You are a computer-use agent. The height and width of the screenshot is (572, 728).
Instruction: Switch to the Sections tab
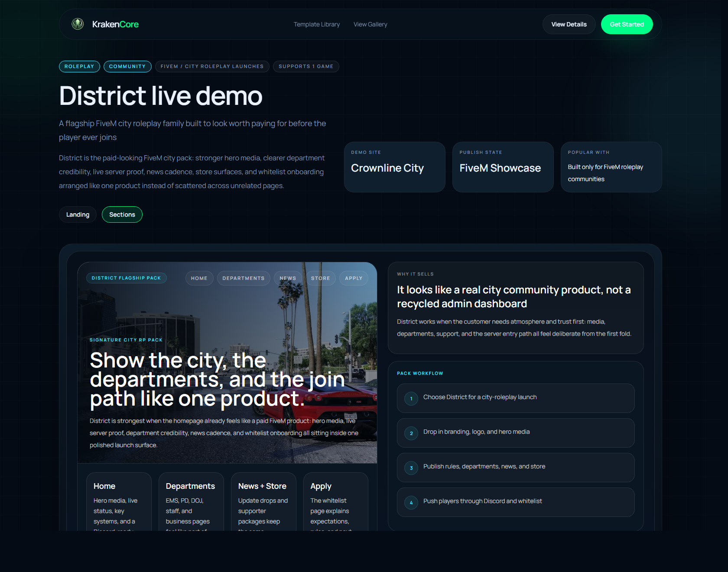click(122, 214)
